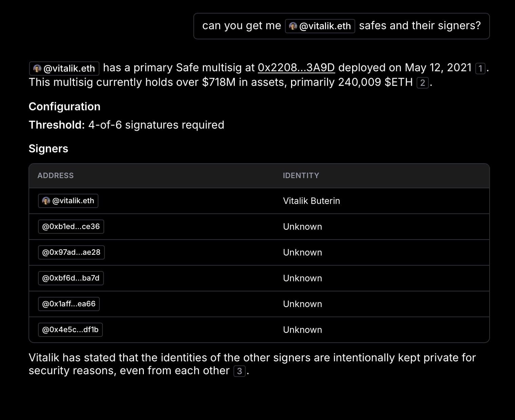The width and height of the screenshot is (515, 420).
Task: Click the ADDRESS column header
Action: coord(55,175)
